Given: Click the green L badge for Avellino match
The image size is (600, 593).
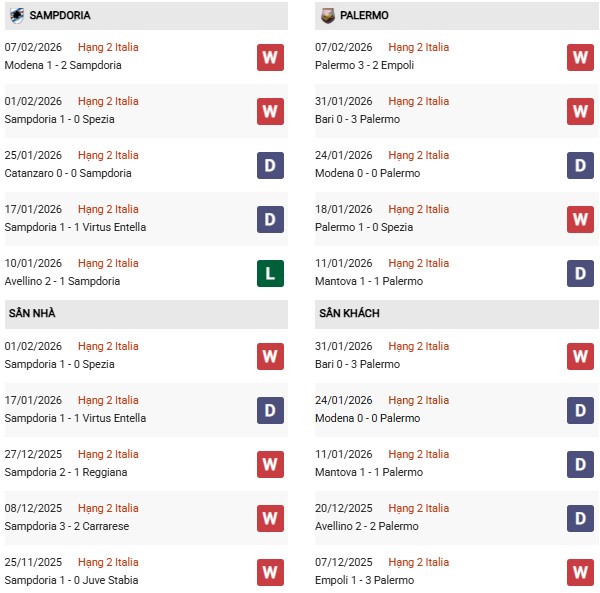Looking at the screenshot, I should (270, 273).
